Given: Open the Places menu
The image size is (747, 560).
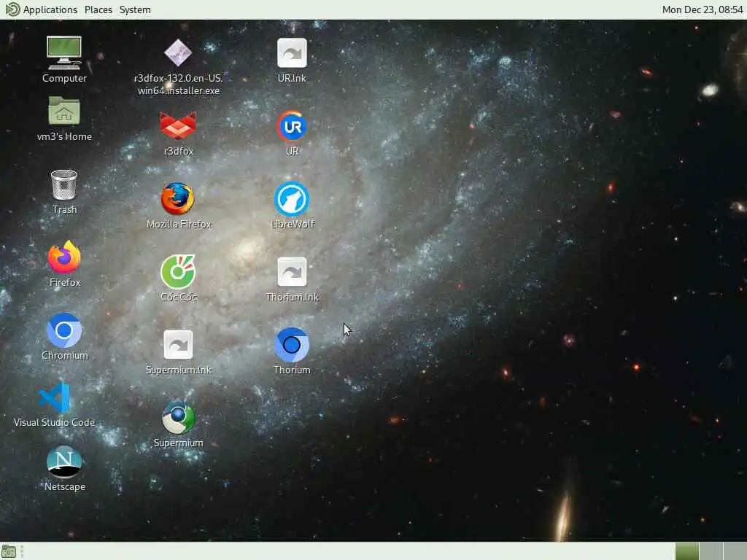Looking at the screenshot, I should (x=98, y=9).
